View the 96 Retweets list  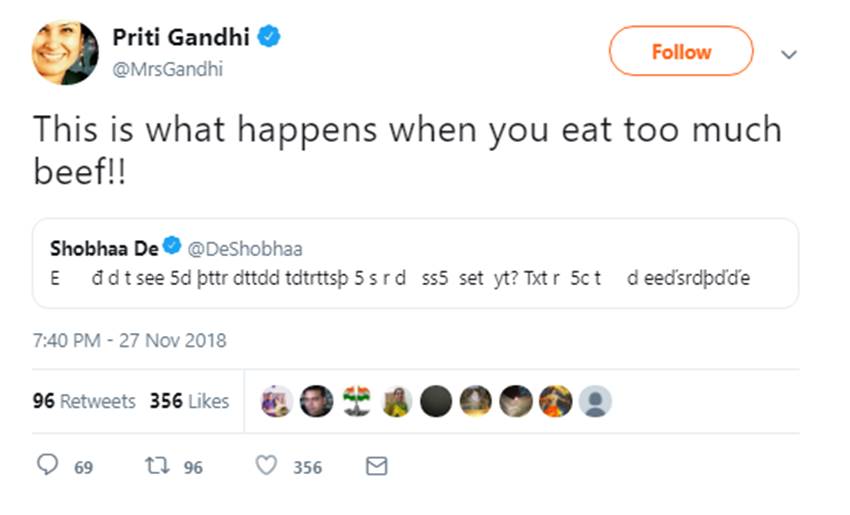coord(84,401)
